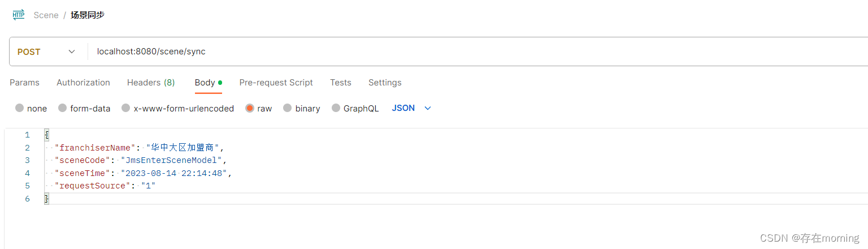
Task: Open the Authorization tab
Action: 83,83
